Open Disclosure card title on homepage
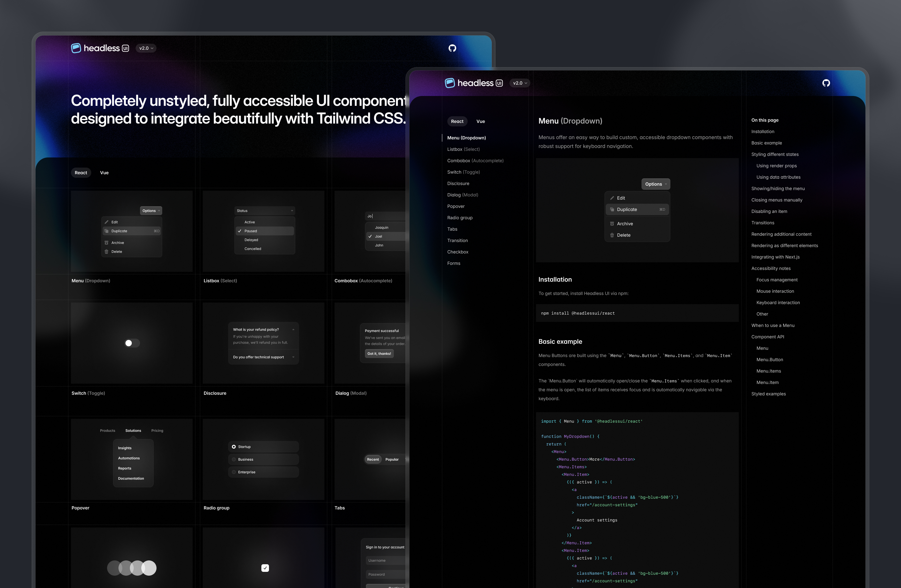This screenshot has height=588, width=901. 215,393
